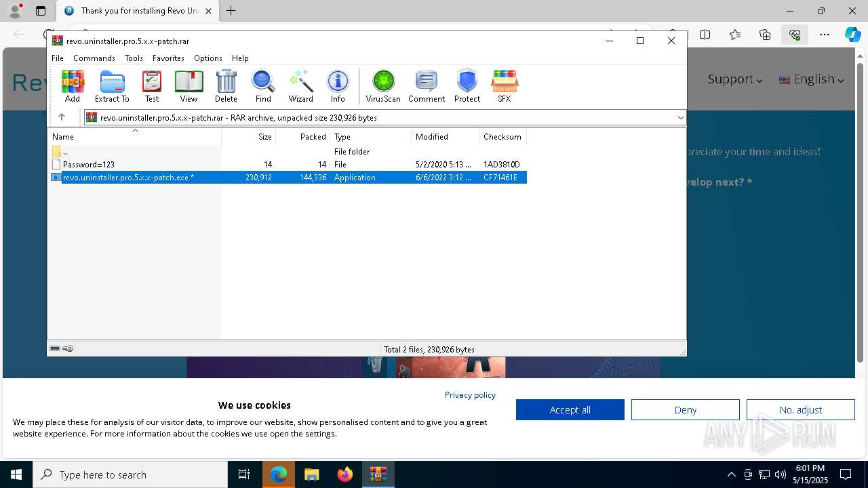
Task: Go up one folder level arrow
Action: [x=62, y=117]
